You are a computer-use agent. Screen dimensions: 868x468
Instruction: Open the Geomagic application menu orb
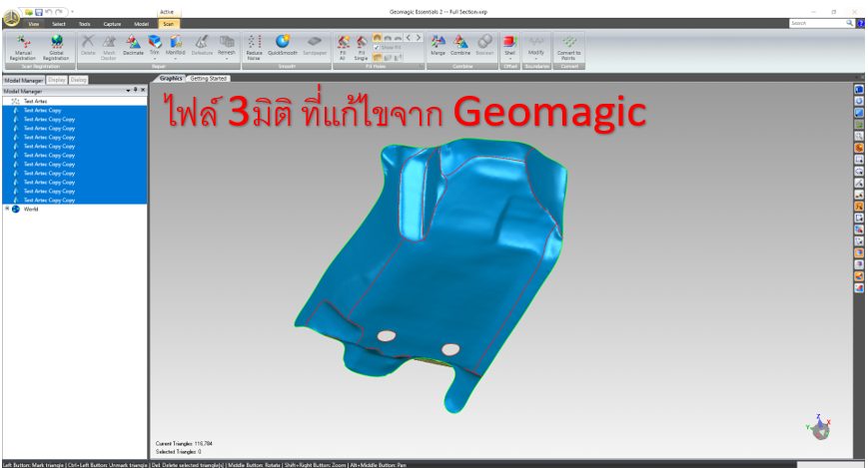pos(11,18)
